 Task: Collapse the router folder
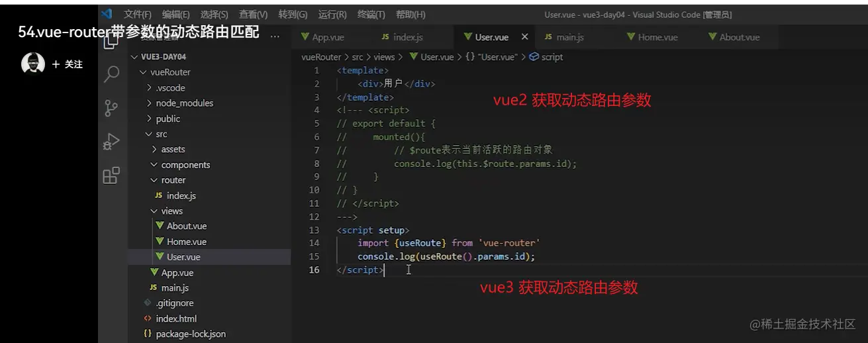(x=154, y=180)
